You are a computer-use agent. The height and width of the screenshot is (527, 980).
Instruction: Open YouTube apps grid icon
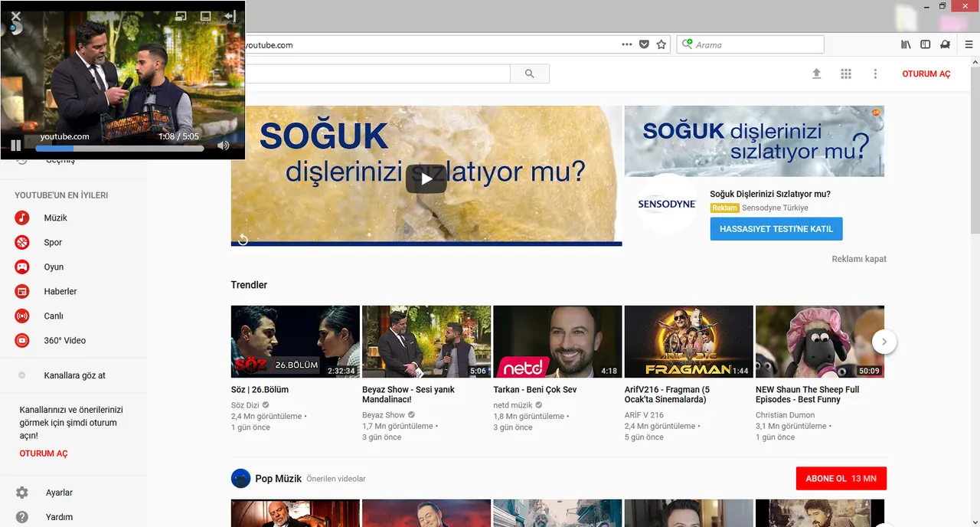pos(846,74)
